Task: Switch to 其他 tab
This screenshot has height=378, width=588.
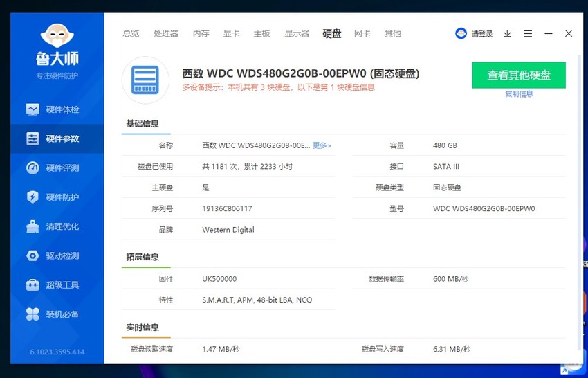Action: point(393,33)
